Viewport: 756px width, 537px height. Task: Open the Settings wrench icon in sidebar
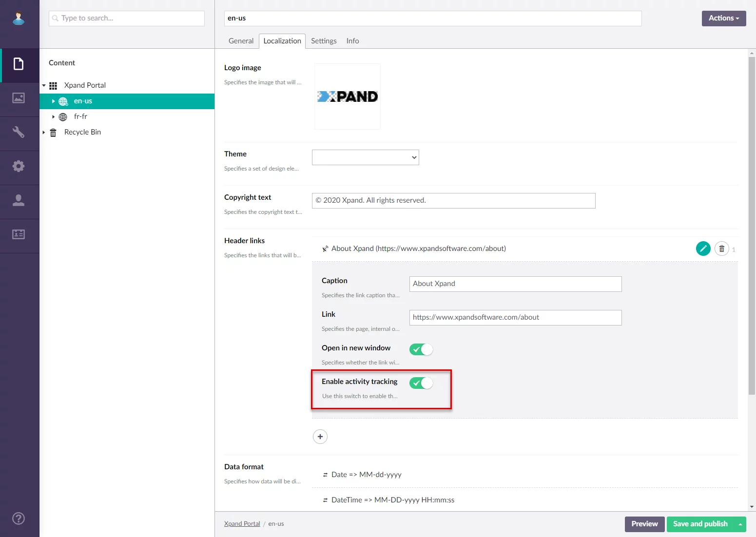coord(19,132)
